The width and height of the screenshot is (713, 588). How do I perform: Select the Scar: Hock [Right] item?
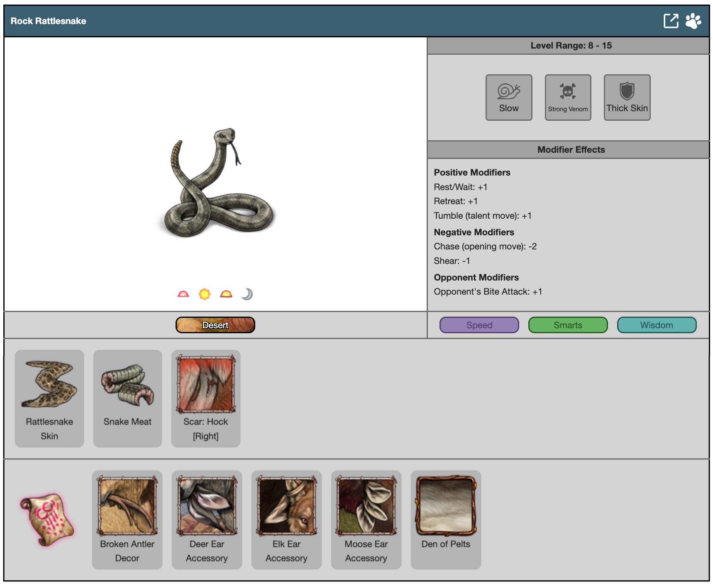[206, 398]
